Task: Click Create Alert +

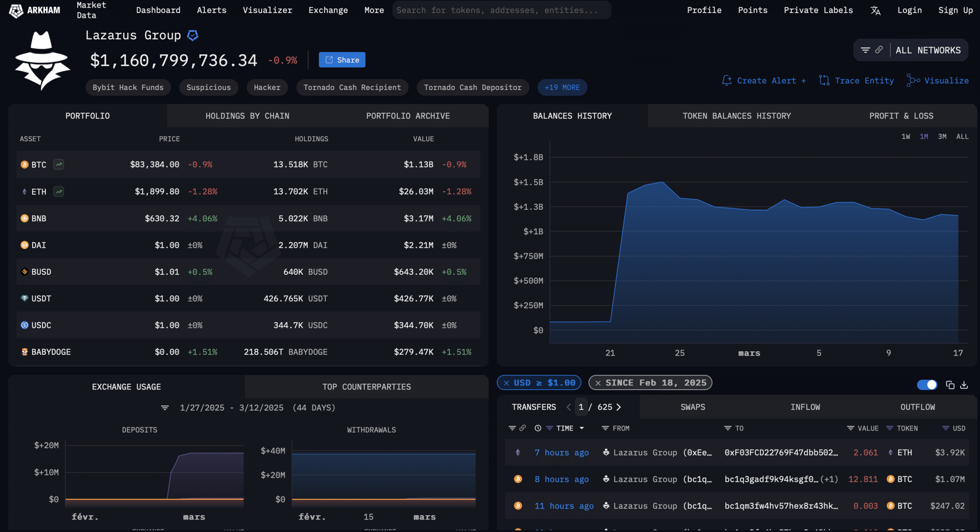Action: (x=764, y=81)
